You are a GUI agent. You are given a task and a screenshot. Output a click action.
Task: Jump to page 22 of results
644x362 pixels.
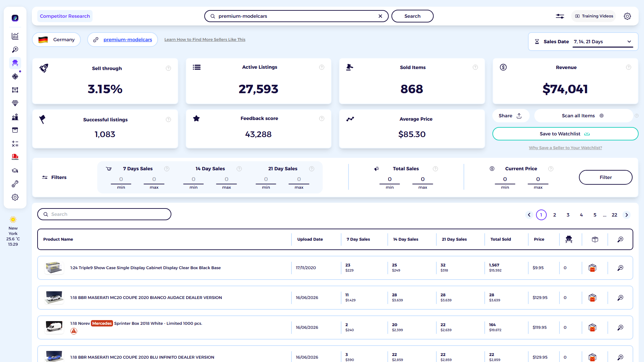coord(614,215)
